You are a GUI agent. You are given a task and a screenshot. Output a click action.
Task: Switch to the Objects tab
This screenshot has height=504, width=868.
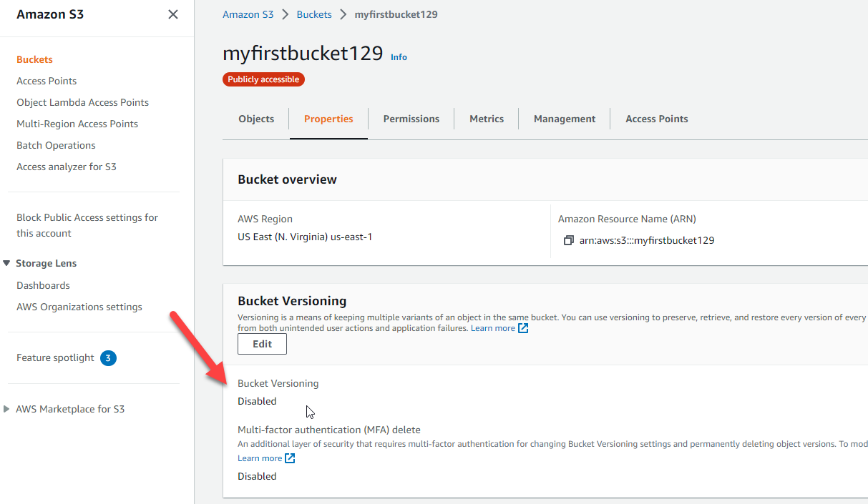click(256, 119)
